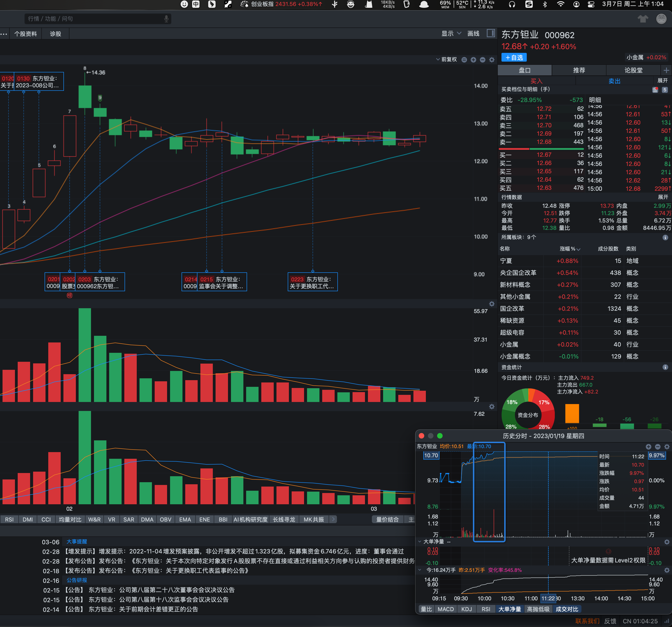Select the MACD indicator tab in popup
The width and height of the screenshot is (672, 627).
tap(446, 609)
